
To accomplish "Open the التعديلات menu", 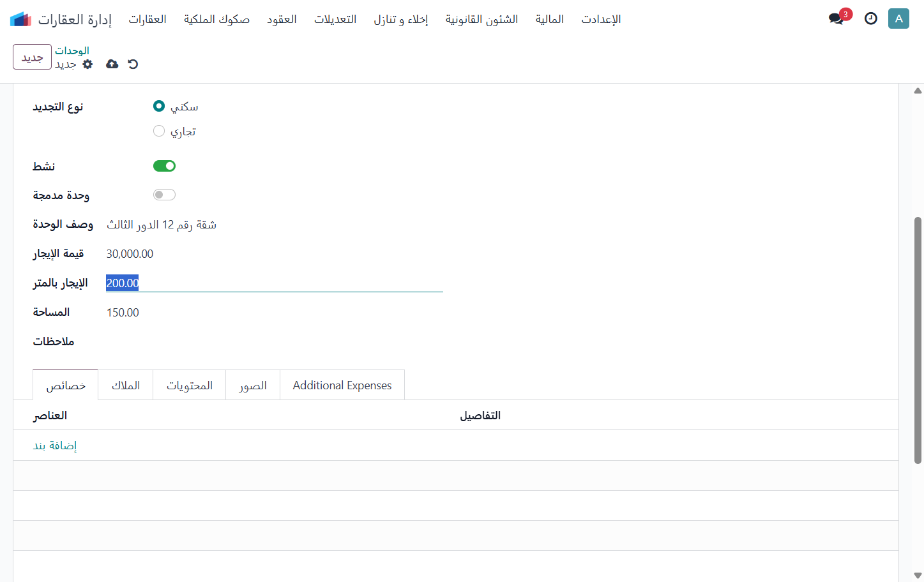I will [x=335, y=19].
